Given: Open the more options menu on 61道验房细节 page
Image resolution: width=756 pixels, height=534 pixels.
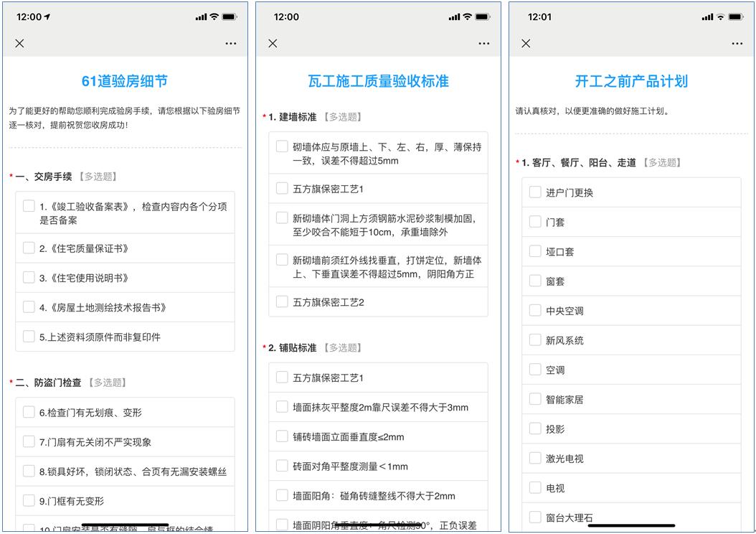Looking at the screenshot, I should coord(231,43).
